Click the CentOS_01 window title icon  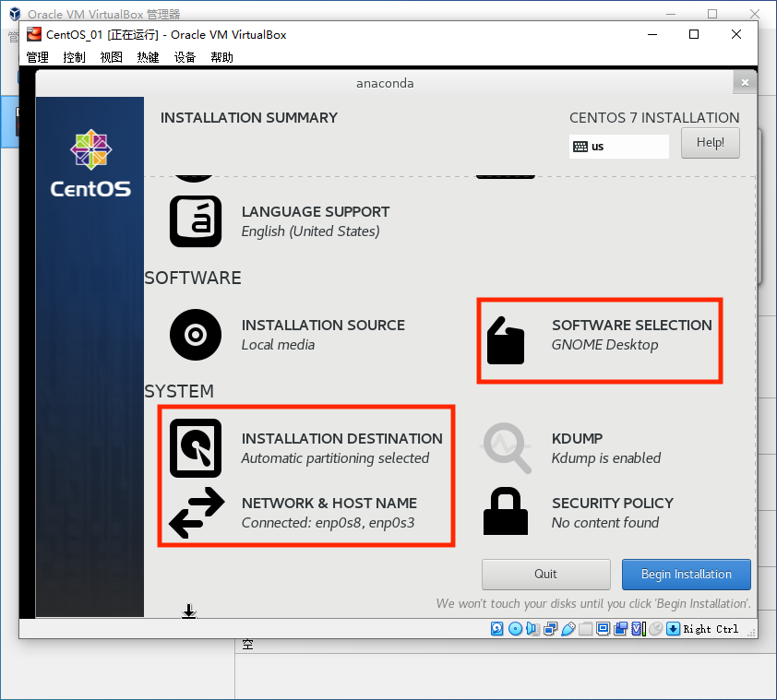pyautogui.click(x=34, y=34)
